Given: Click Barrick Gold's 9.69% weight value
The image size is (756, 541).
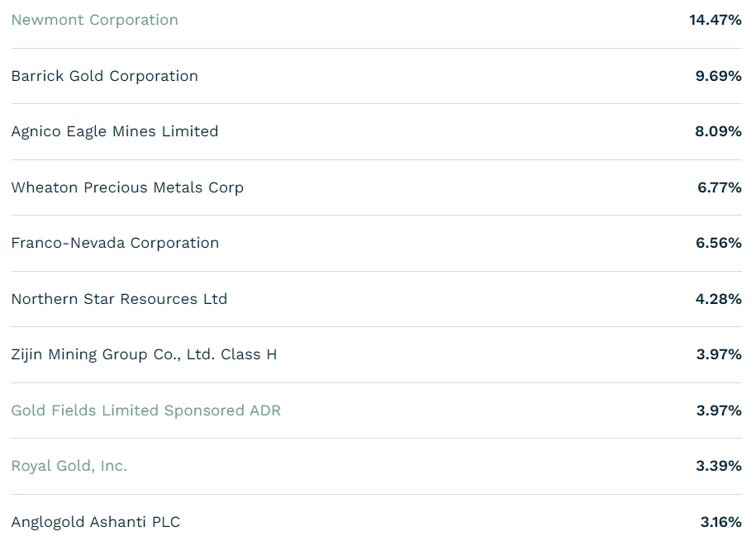Looking at the screenshot, I should (718, 76).
